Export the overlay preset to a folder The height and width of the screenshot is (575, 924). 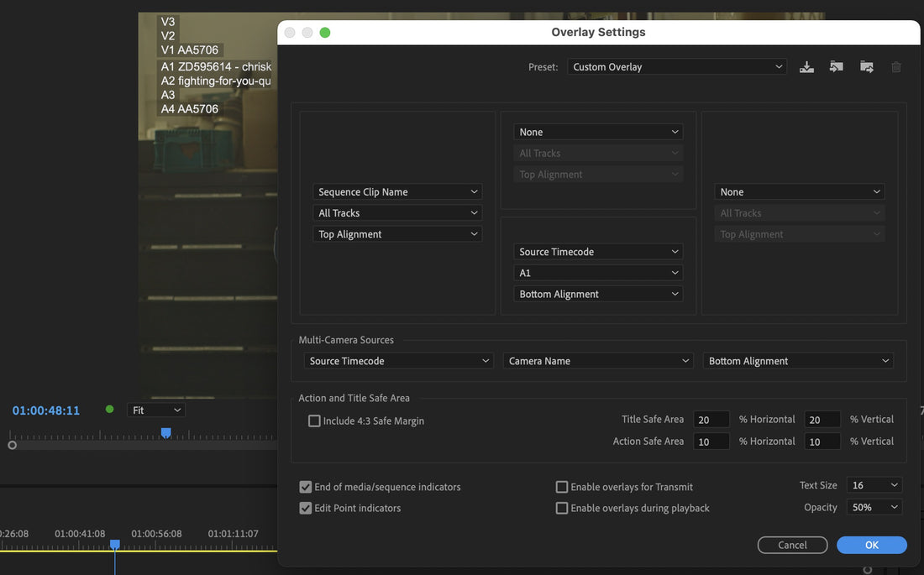click(866, 66)
